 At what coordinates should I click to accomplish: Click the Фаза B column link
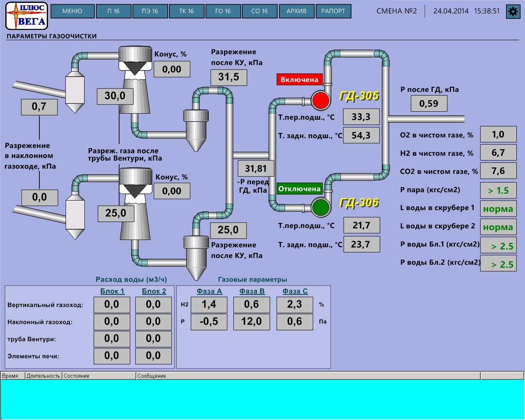click(x=252, y=291)
